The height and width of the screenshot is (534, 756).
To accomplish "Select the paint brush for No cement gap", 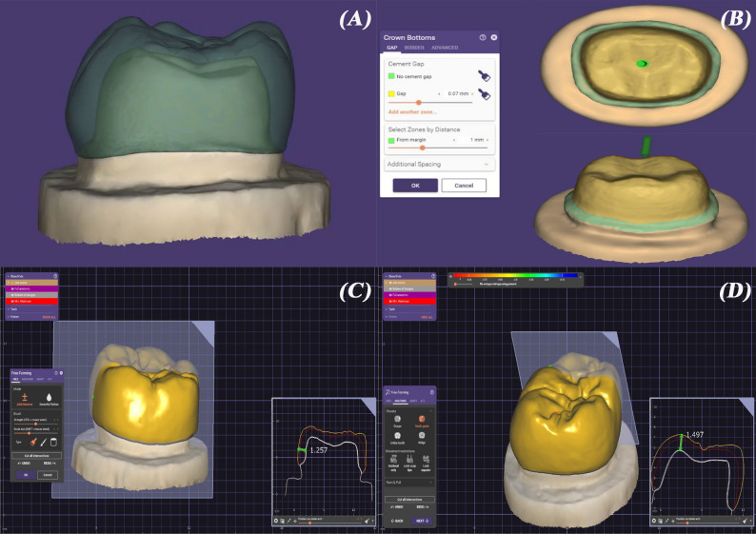I will [x=484, y=75].
